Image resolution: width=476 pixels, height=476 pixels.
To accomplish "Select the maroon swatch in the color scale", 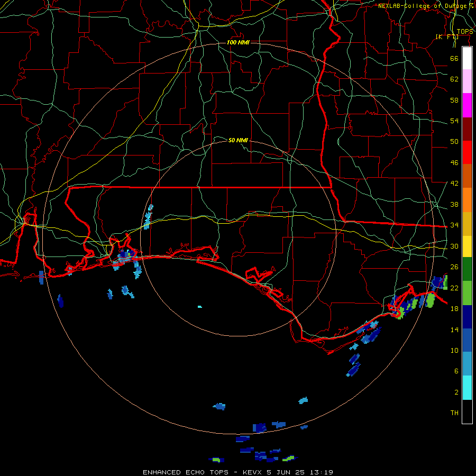I will [467, 129].
